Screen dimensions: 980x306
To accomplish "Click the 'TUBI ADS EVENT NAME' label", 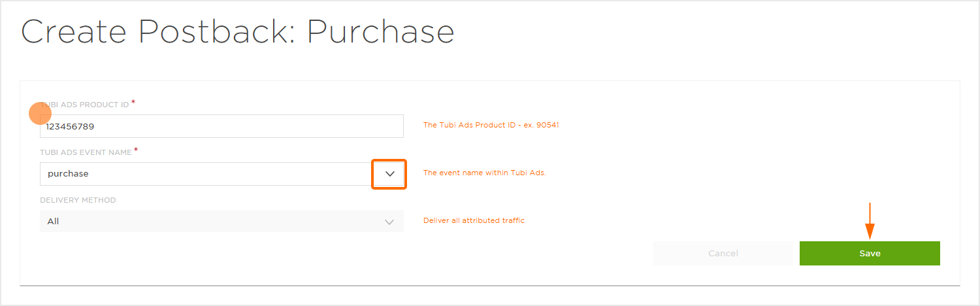I will pos(86,152).
